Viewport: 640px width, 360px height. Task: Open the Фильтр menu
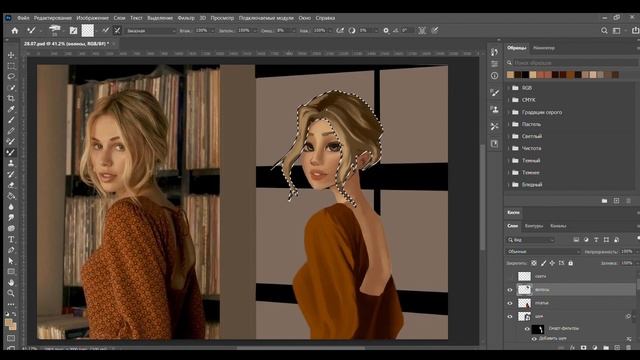pyautogui.click(x=186, y=18)
